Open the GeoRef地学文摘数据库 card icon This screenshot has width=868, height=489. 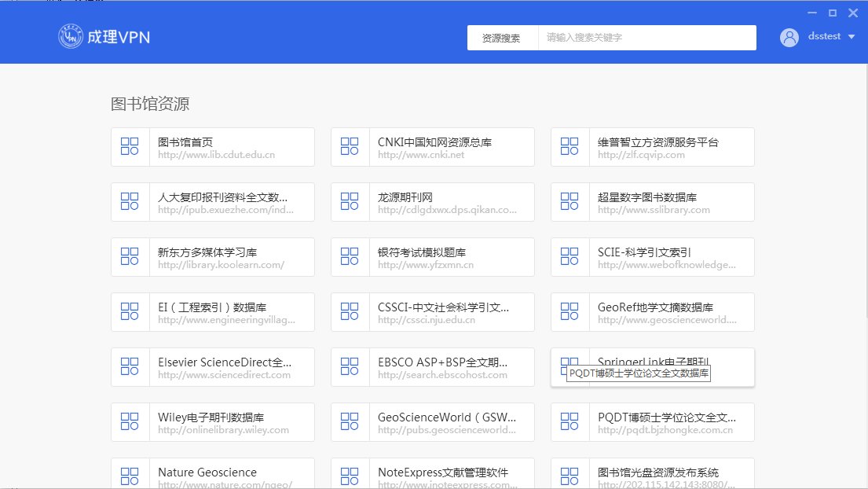click(569, 312)
